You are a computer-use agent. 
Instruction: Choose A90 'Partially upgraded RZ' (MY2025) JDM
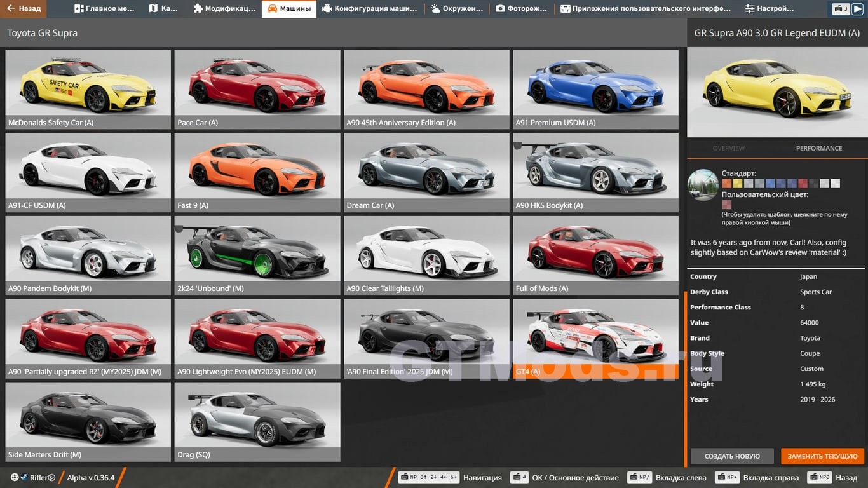pyautogui.click(x=88, y=339)
